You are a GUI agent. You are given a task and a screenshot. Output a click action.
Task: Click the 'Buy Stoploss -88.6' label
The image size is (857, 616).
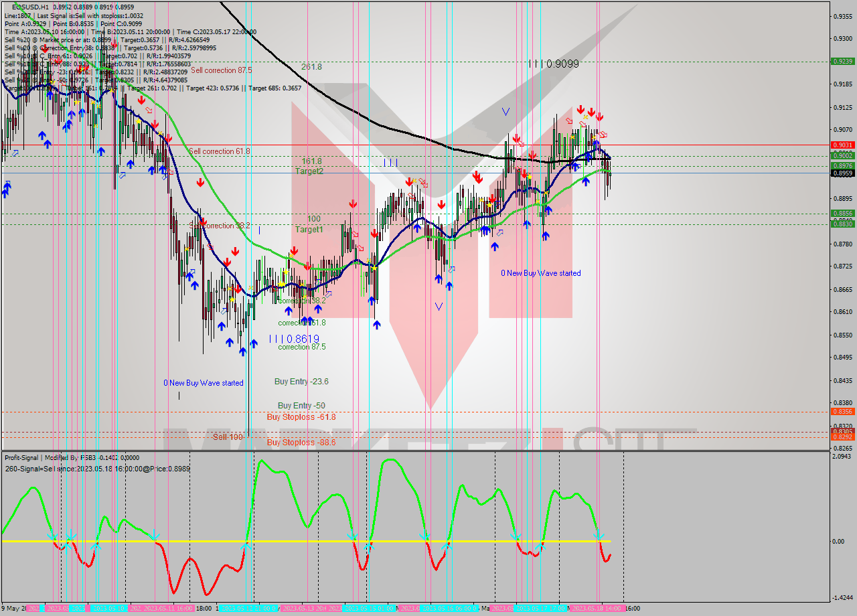(x=301, y=443)
